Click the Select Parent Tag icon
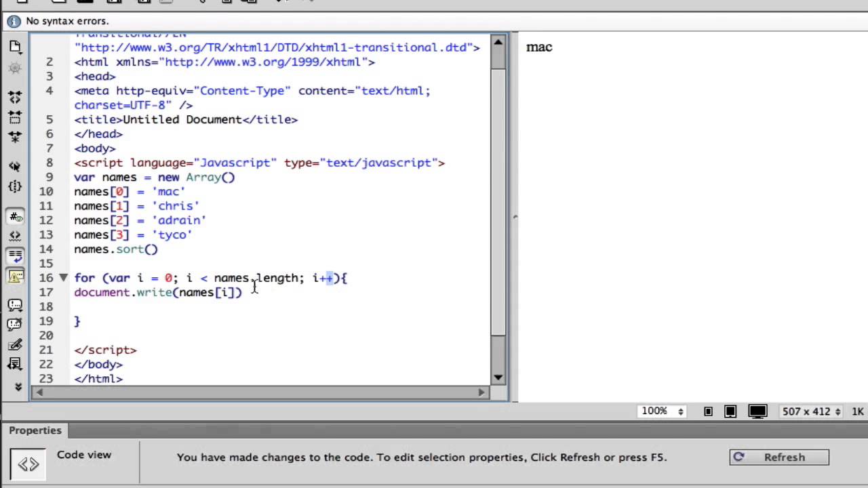This screenshot has height=488, width=868. point(15,167)
